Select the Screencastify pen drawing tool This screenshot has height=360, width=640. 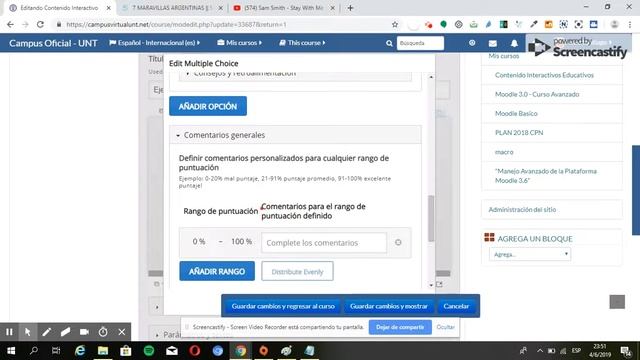(47, 332)
